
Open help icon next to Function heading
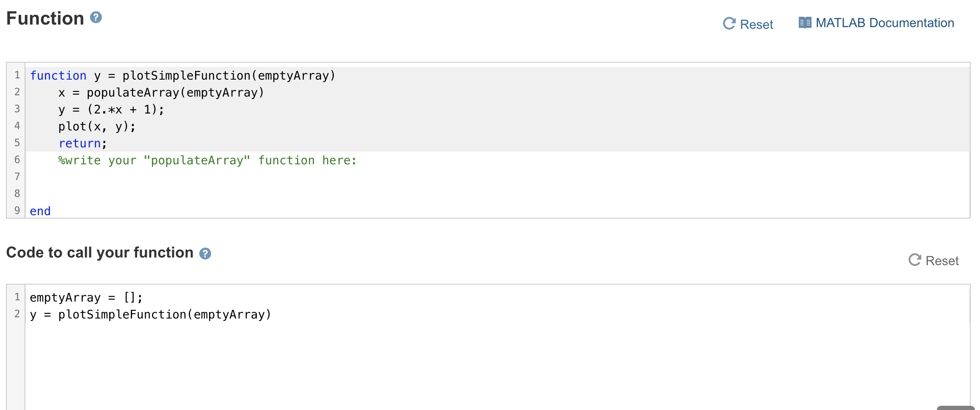point(96,17)
